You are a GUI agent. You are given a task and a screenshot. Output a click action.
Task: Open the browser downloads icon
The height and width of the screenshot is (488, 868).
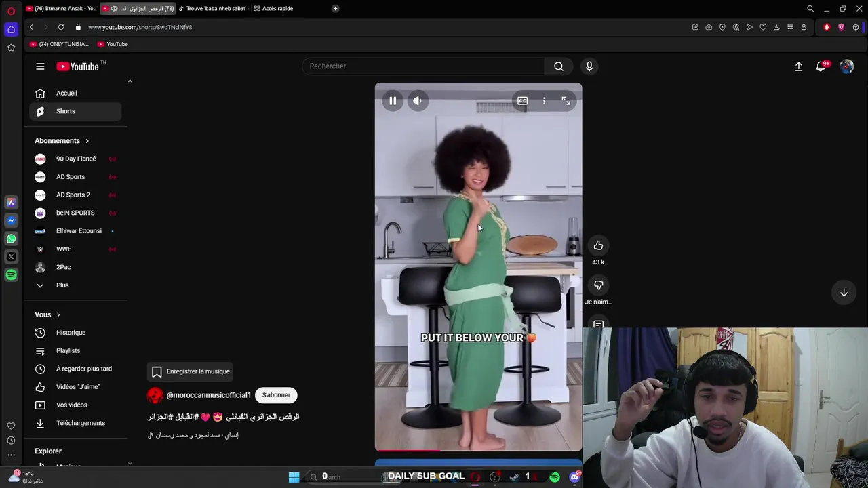coord(776,27)
